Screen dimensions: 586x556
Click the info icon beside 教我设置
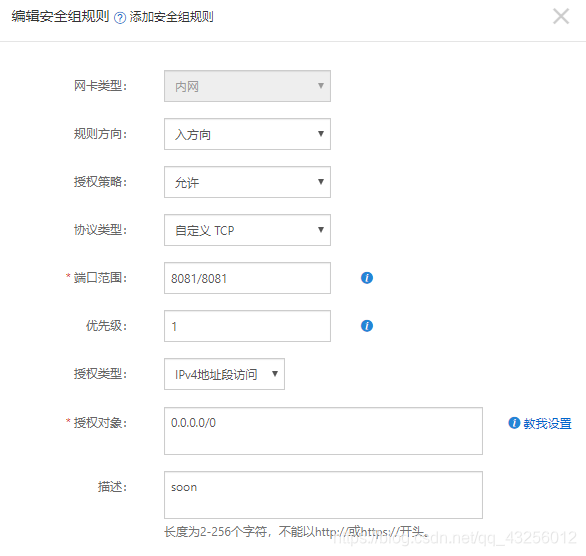click(514, 423)
